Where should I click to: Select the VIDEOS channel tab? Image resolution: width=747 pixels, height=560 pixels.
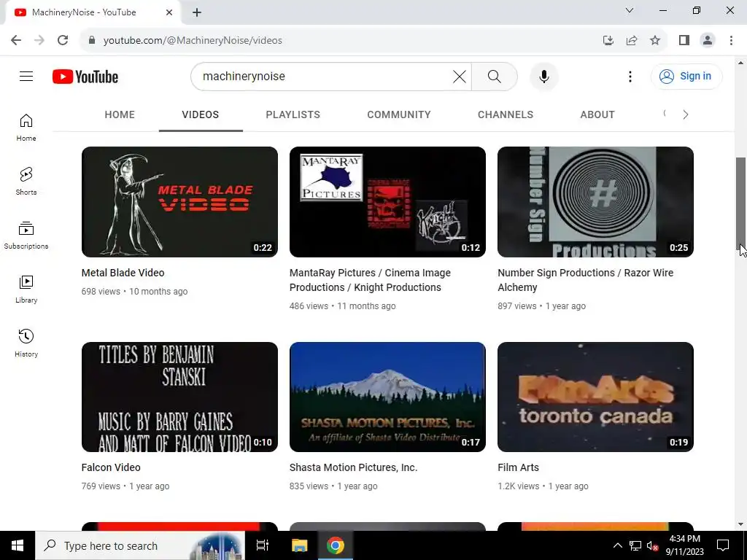[201, 114]
